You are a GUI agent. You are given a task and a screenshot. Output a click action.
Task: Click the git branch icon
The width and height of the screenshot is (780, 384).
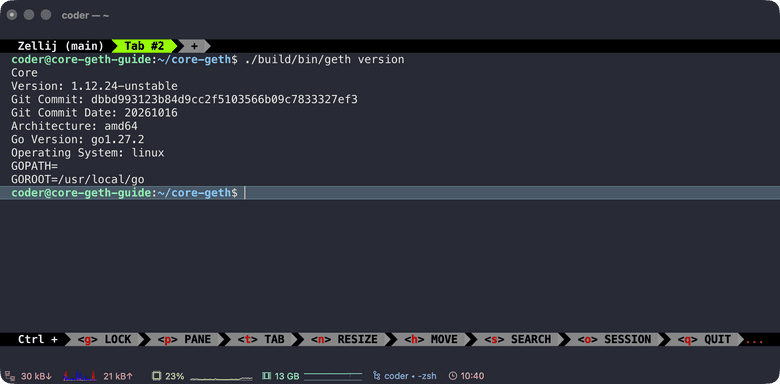(x=377, y=376)
